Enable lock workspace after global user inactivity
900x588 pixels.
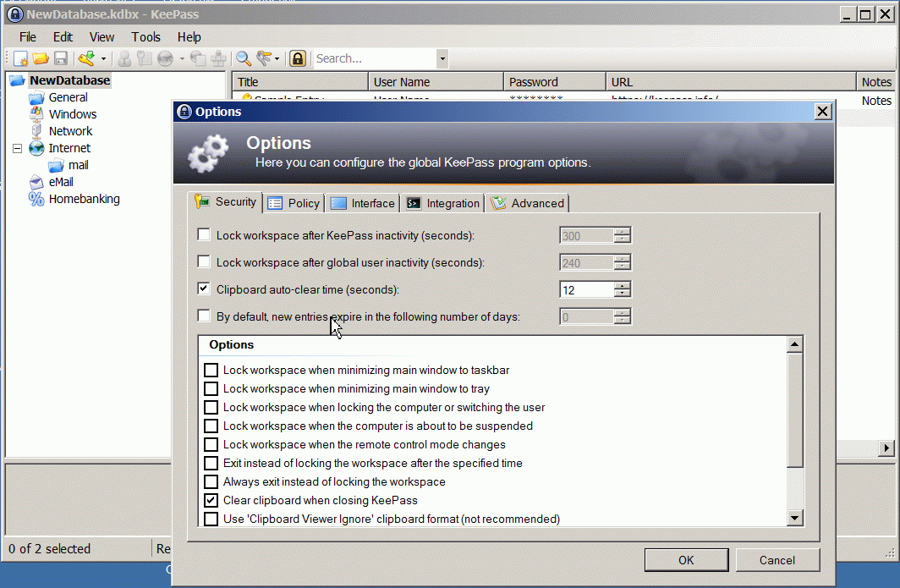(x=204, y=261)
